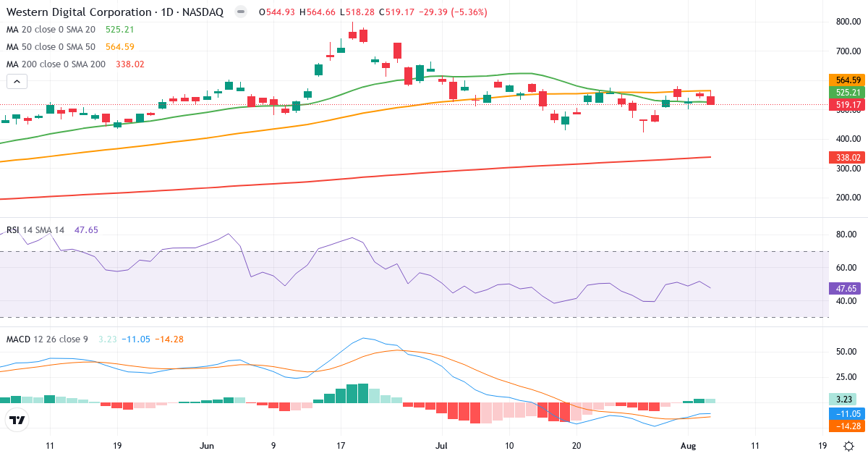Click the purple 47.65 RSI axis tag

[x=844, y=288]
